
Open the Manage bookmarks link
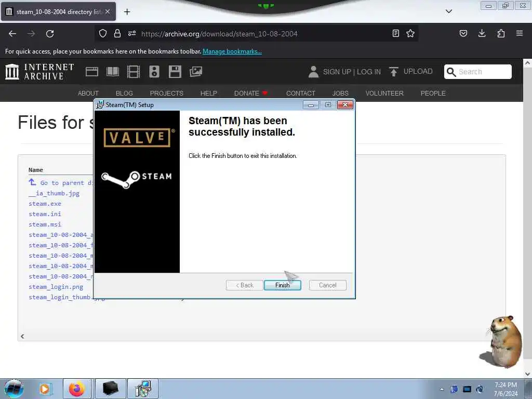pos(232,51)
